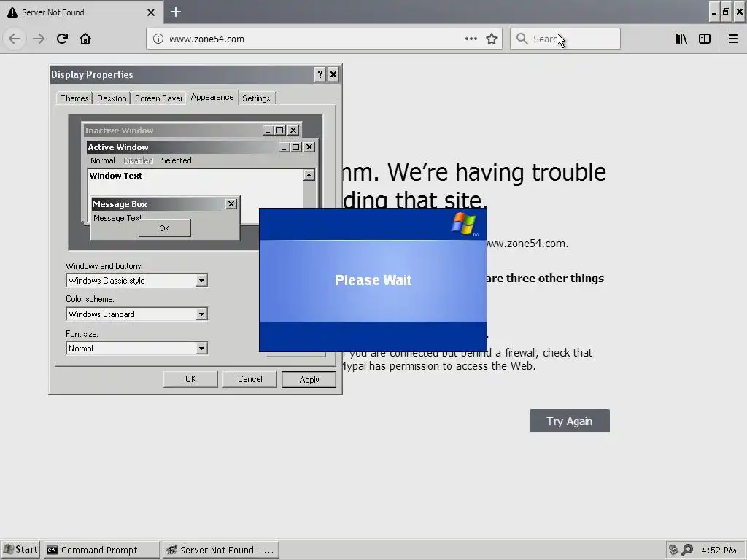
Task: Click Try Again on error page
Action: 569,421
